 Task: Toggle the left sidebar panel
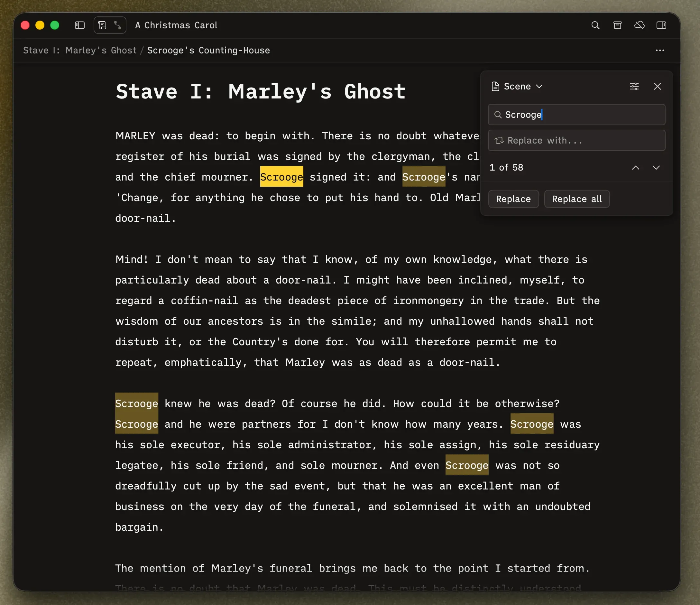pos(80,25)
